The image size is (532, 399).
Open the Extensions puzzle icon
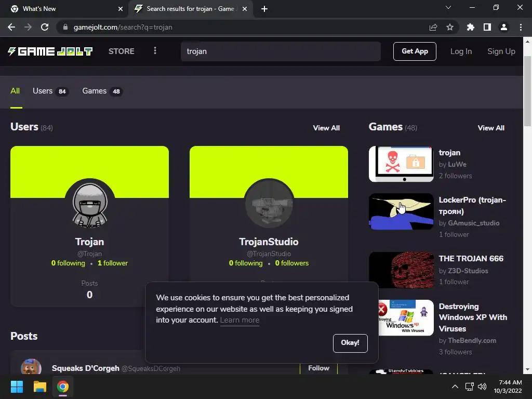point(471,27)
